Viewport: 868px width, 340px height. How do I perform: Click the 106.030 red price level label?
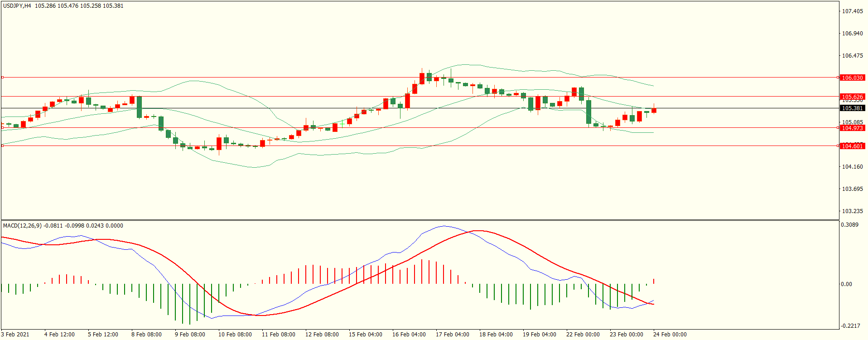tap(852, 78)
